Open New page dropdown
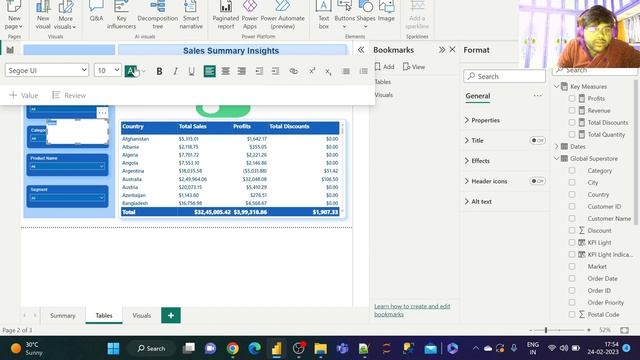The height and width of the screenshot is (360, 640). point(14,15)
